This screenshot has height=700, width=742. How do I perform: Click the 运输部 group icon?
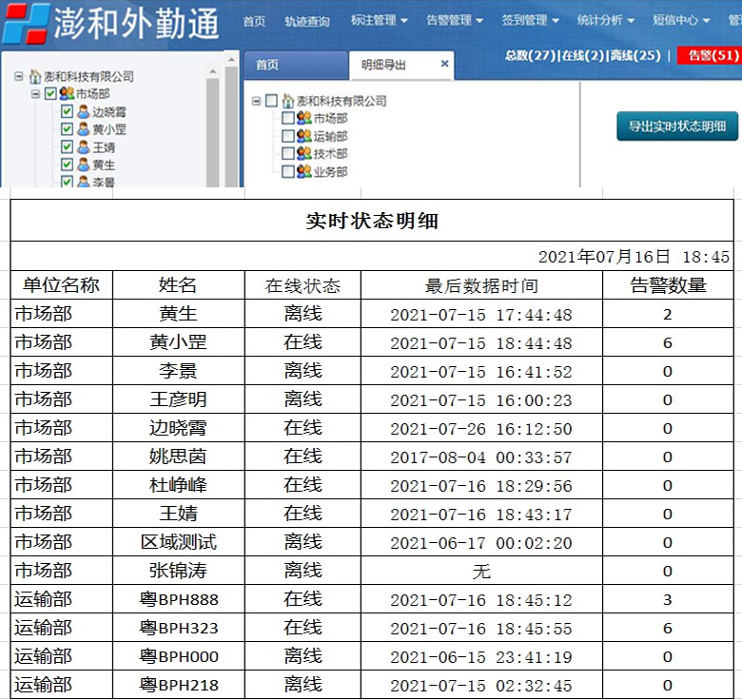303,136
